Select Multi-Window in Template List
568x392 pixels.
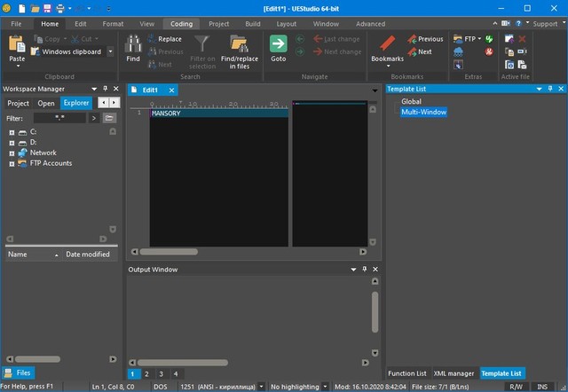click(x=423, y=113)
